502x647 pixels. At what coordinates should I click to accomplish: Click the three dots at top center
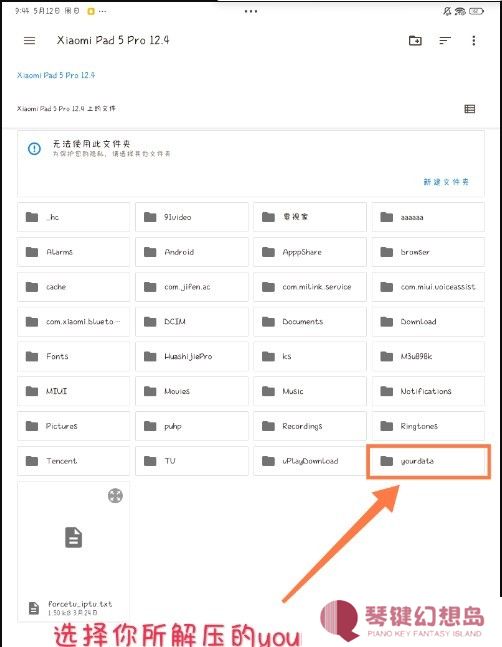pos(251,12)
